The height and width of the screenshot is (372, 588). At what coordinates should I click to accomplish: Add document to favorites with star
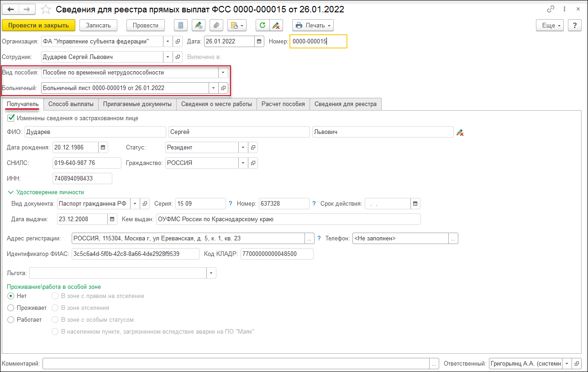pos(46,9)
